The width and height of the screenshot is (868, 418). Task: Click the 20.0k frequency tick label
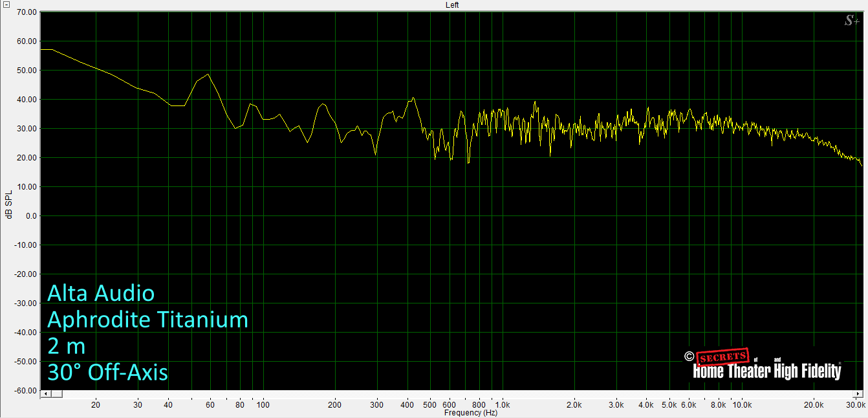[x=813, y=405]
